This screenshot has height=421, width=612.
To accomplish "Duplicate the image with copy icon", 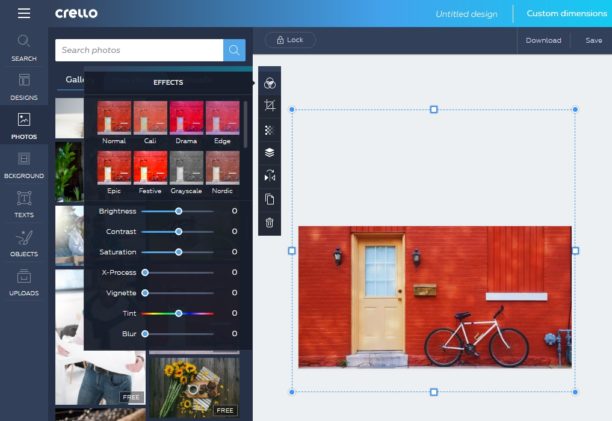I will [269, 199].
